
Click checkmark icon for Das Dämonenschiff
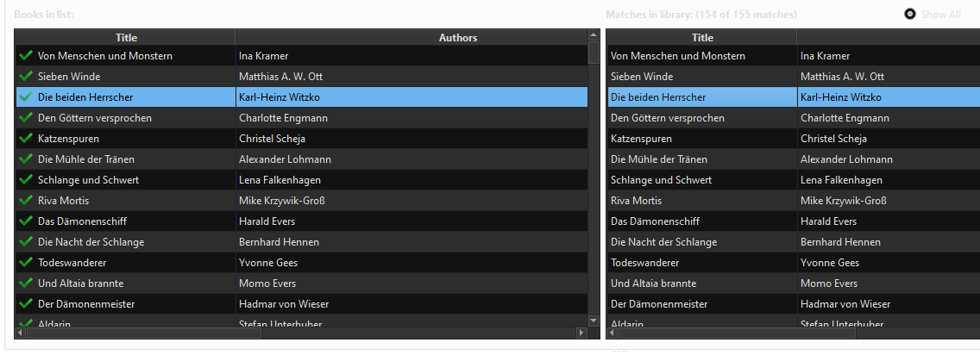(25, 221)
